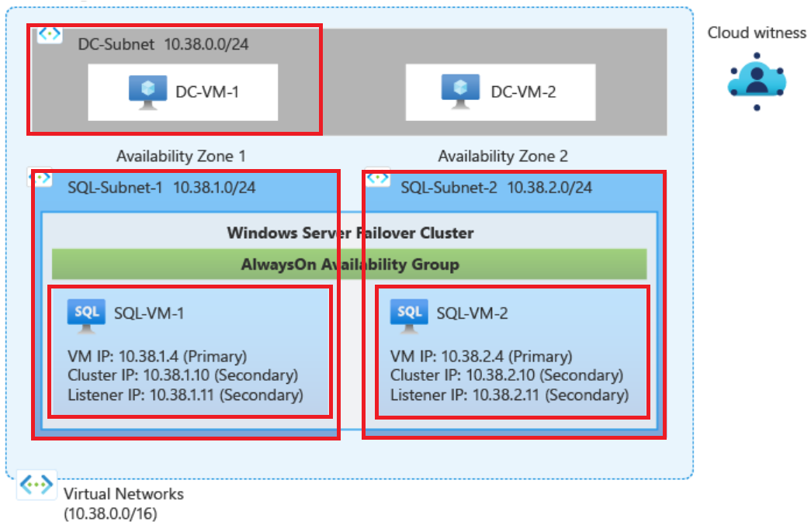Viewport: 811px width, 532px height.
Task: Click the Virtual Networks text label
Action: pos(123,494)
